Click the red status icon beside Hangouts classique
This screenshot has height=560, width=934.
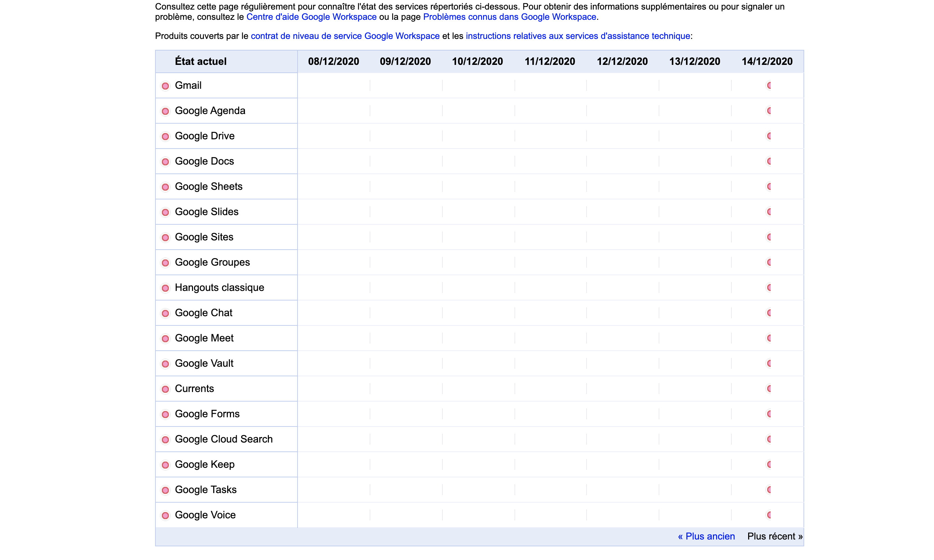(x=165, y=288)
